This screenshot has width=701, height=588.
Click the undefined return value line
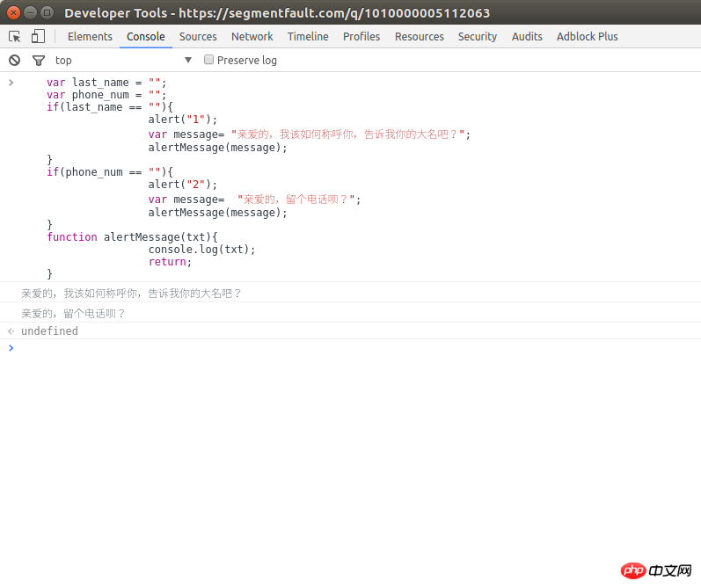49,331
